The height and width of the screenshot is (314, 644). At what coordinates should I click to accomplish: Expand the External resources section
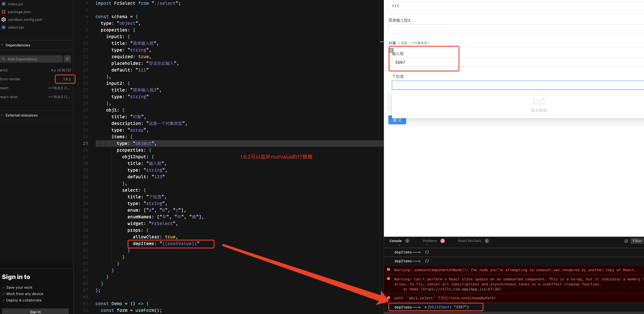tap(3, 115)
